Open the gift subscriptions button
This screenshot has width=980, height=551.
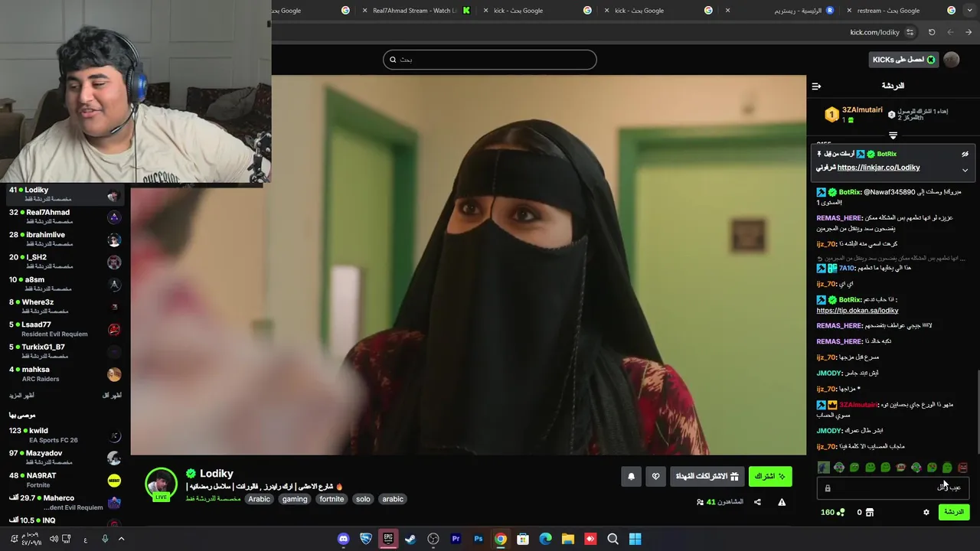pos(707,476)
